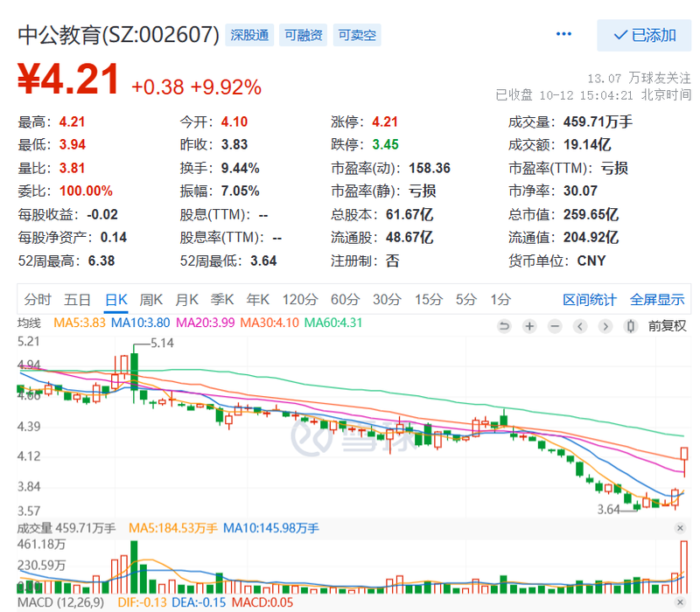This screenshot has width=700, height=612.
Task: Click the volume MA5:184.53万手 label
Action: click(173, 528)
